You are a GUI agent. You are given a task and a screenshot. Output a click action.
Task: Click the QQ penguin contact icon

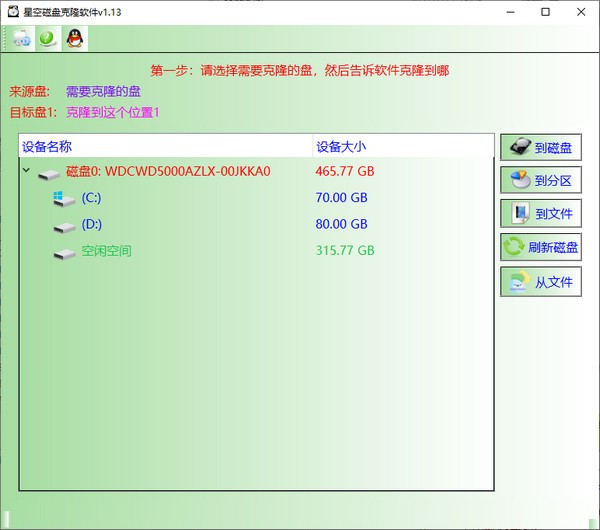(x=74, y=38)
